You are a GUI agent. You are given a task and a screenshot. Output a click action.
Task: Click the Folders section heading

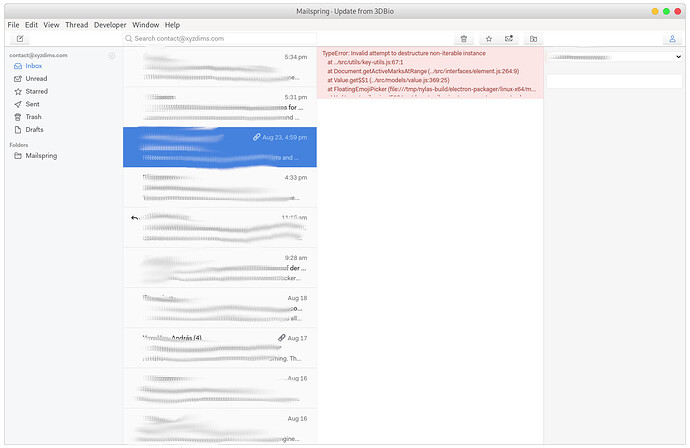18,145
